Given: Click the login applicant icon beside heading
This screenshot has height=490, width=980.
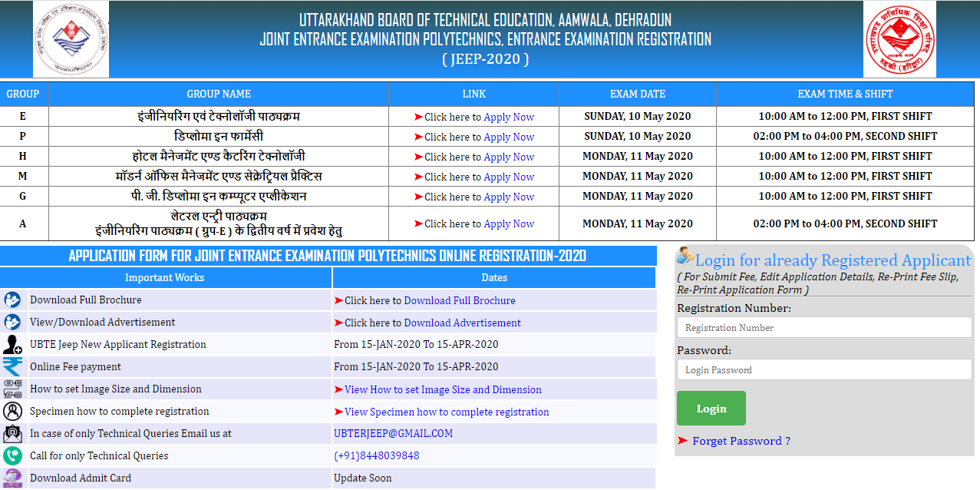Looking at the screenshot, I should [685, 257].
